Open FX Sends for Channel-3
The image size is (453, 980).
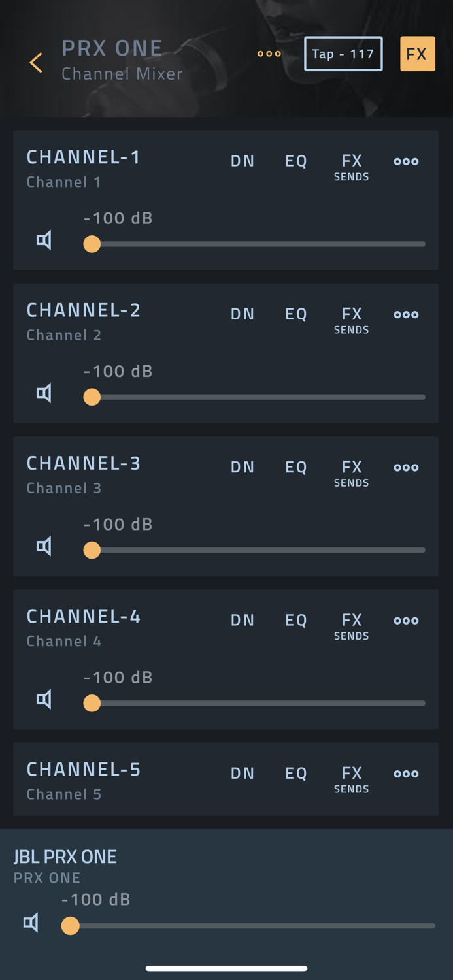[x=352, y=473]
